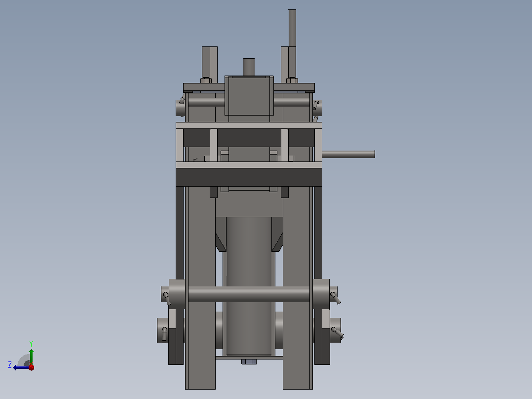Click the red X axis dot on the triad
This screenshot has height=399, width=532.
[31, 367]
